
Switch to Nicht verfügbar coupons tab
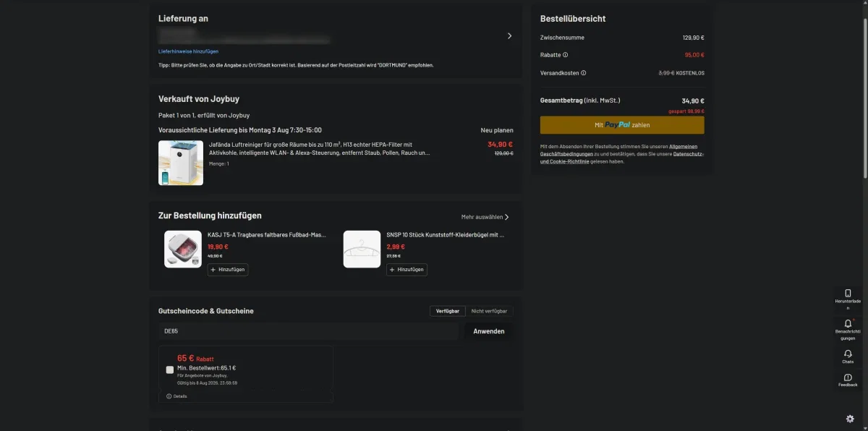coord(490,311)
